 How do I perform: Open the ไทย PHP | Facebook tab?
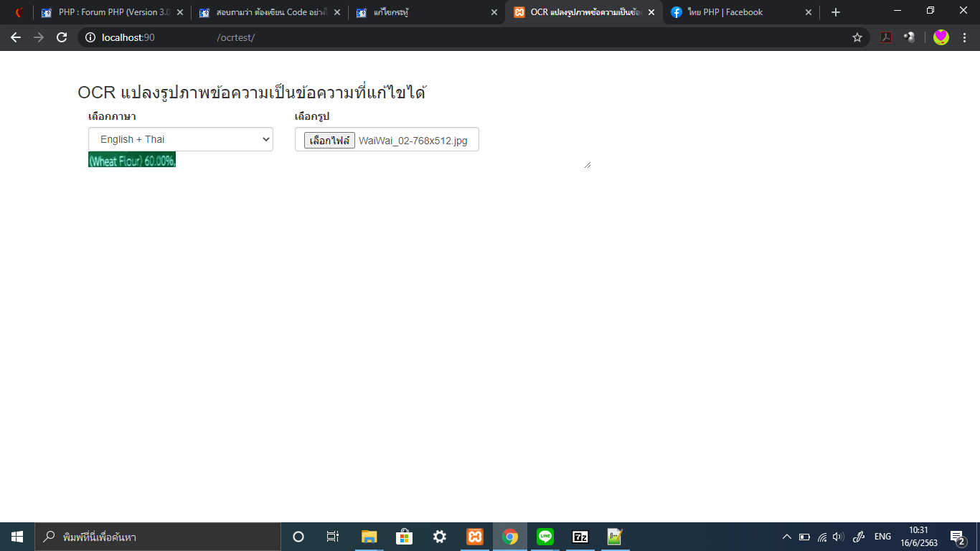click(741, 12)
